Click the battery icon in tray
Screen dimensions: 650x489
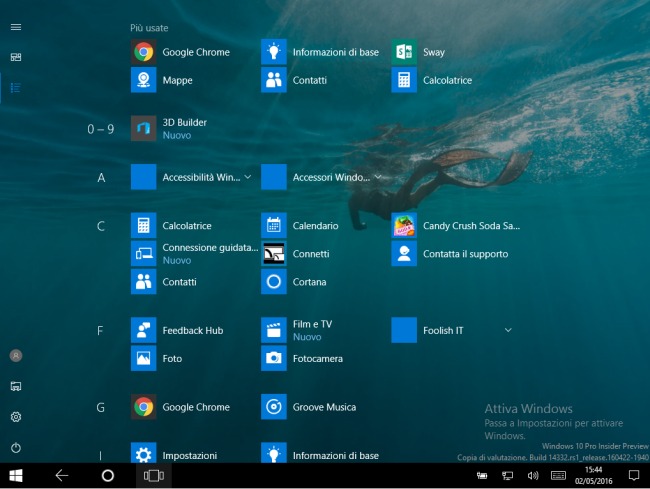(x=482, y=475)
